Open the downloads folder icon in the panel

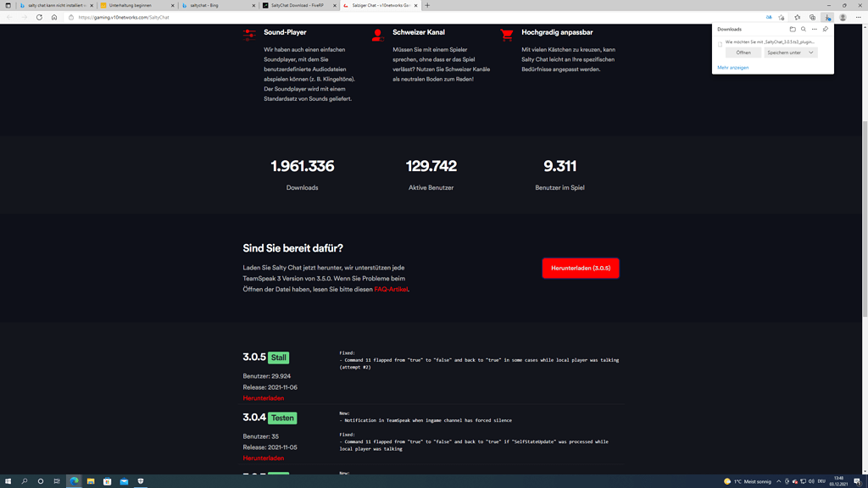793,29
